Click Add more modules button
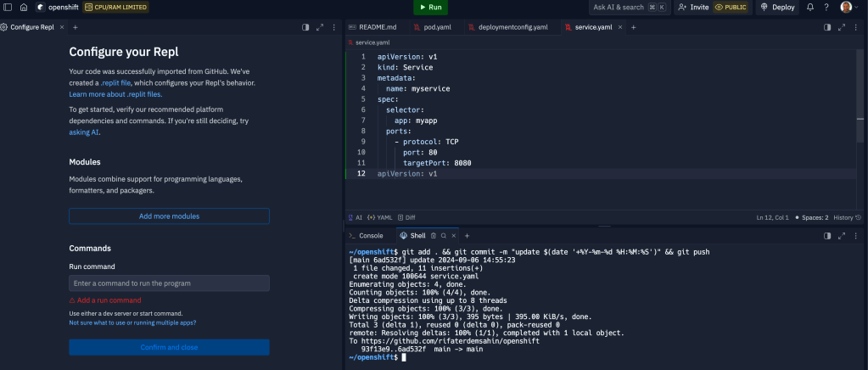Image resolution: width=868 pixels, height=370 pixels. coord(169,216)
